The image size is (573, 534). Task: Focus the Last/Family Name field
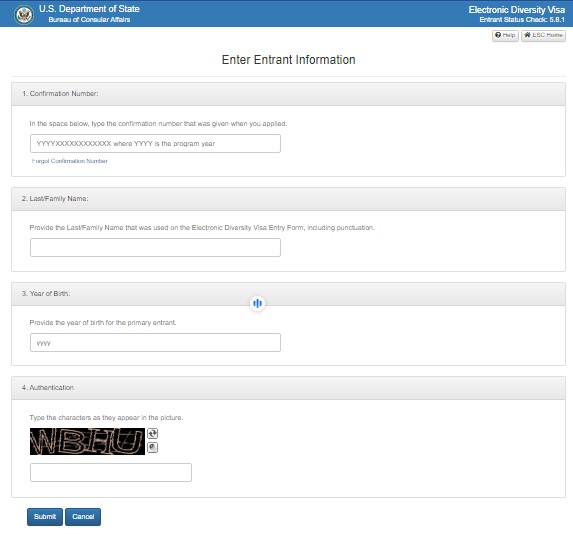point(155,247)
